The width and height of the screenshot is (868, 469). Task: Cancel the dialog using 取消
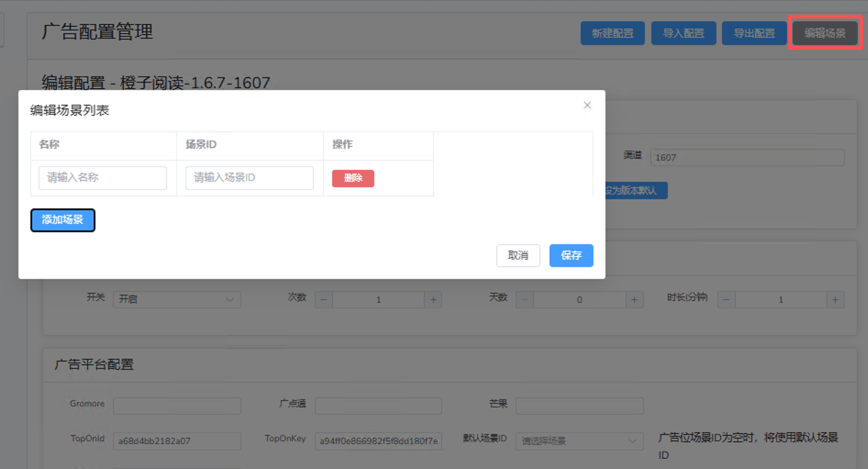coord(518,256)
